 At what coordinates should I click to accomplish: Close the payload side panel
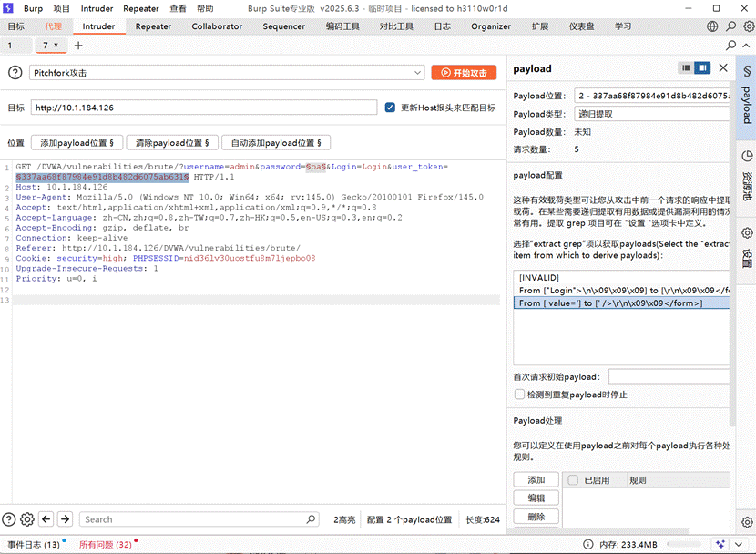click(x=723, y=68)
